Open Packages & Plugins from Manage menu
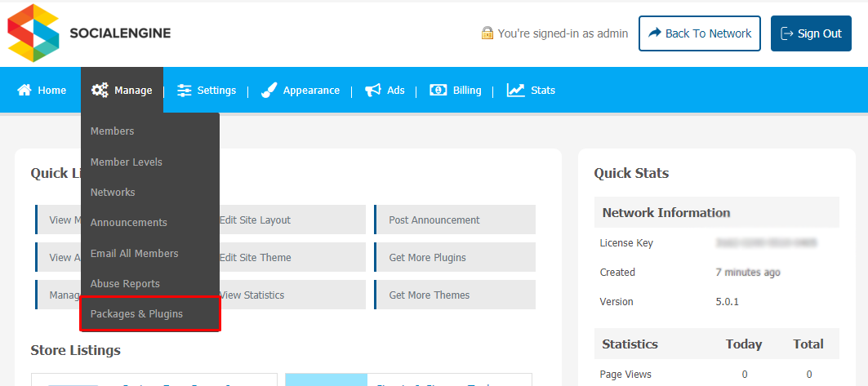Viewport: 868px width, 386px height. pyautogui.click(x=136, y=314)
